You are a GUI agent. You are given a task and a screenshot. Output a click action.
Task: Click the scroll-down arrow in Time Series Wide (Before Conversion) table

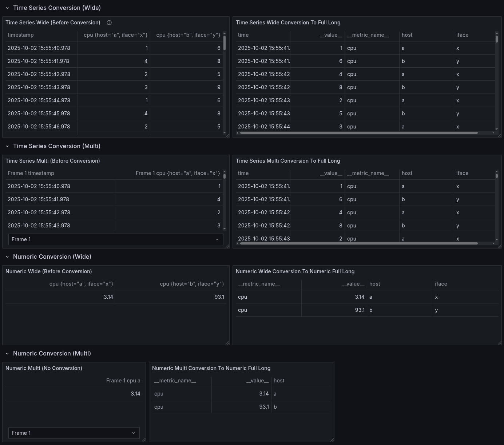(x=225, y=133)
